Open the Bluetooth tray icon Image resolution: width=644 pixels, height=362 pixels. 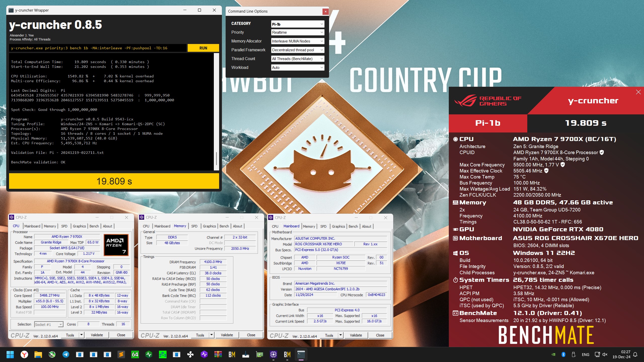(x=563, y=354)
